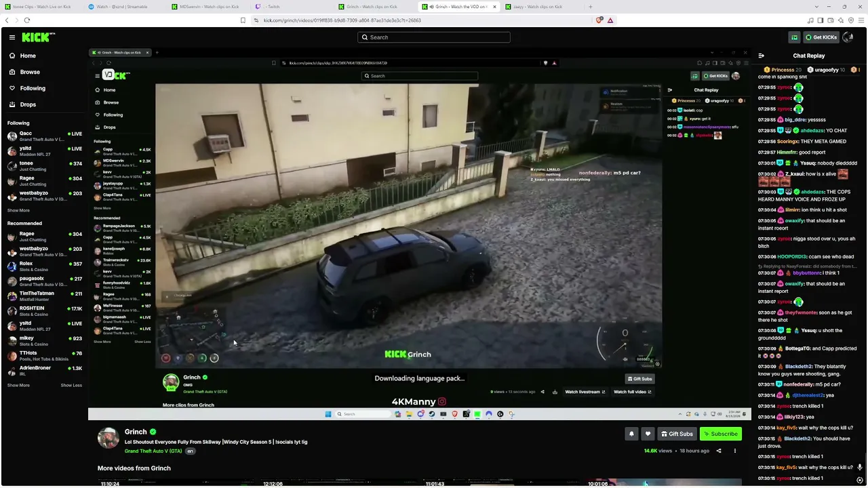This screenshot has width=868, height=488.
Task: Open AdrienBroner's IRL channel
Action: click(44, 371)
